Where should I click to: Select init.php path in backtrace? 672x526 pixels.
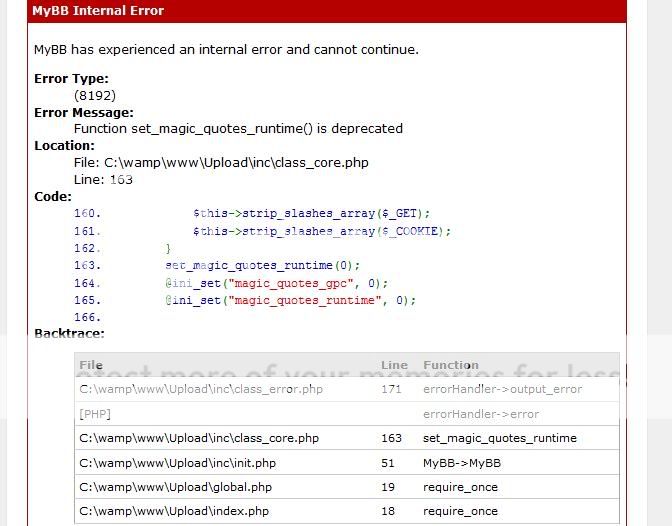pyautogui.click(x=177, y=463)
